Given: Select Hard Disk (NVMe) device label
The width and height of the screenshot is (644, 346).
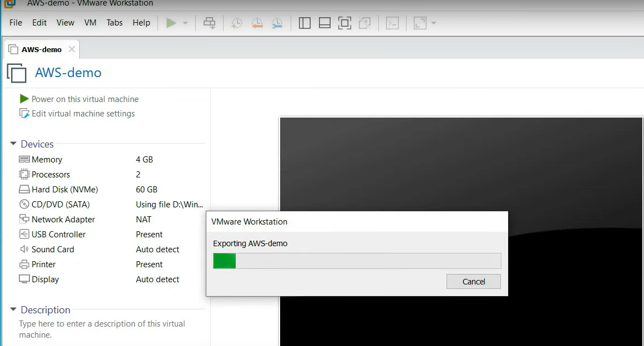Looking at the screenshot, I should pyautogui.click(x=64, y=190).
